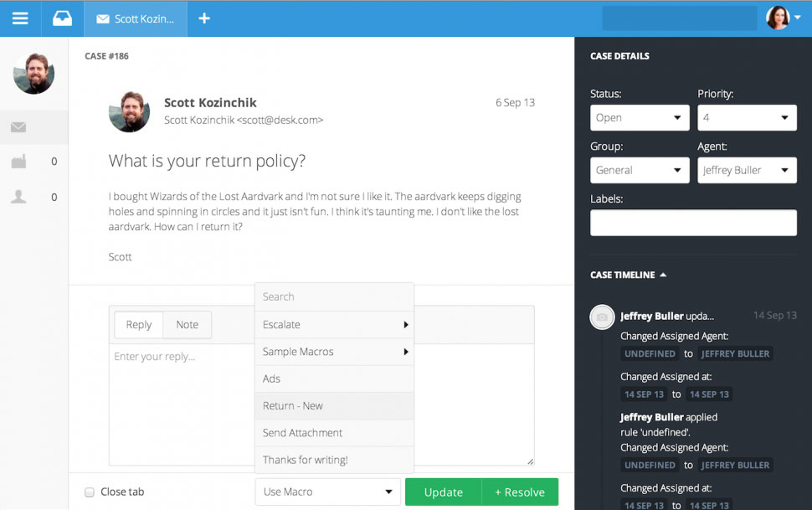This screenshot has width=812, height=510.
Task: Open the hamburger main menu
Action: point(20,18)
